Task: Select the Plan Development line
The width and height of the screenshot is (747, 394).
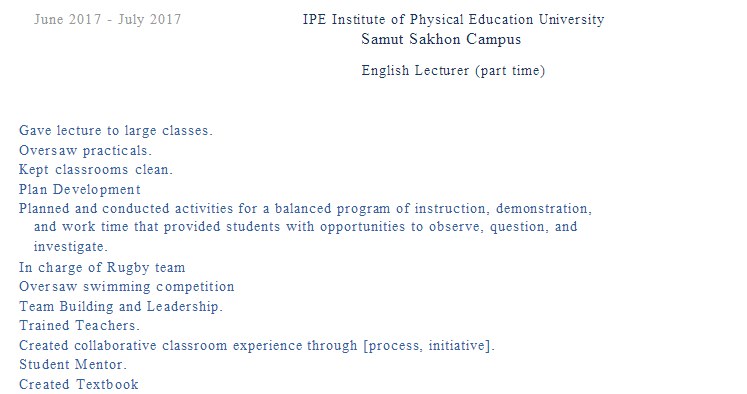Action: [x=80, y=190]
